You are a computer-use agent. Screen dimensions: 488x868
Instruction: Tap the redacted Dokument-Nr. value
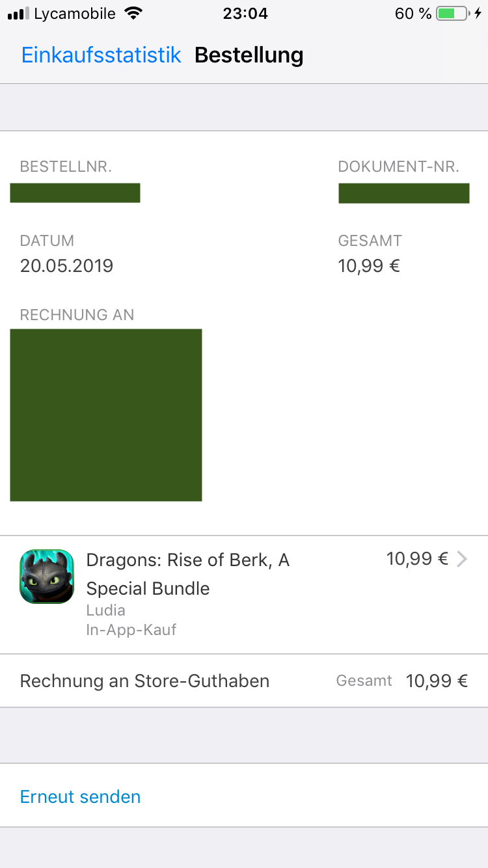click(403, 193)
